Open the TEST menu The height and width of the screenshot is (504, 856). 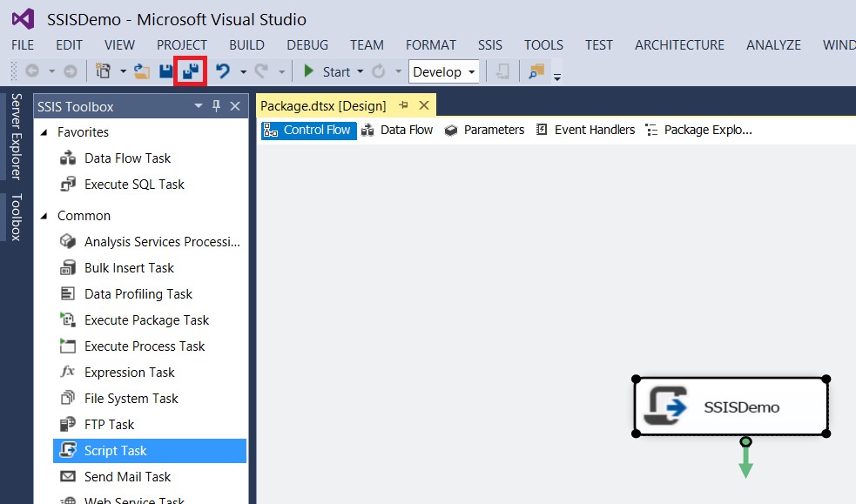point(599,44)
